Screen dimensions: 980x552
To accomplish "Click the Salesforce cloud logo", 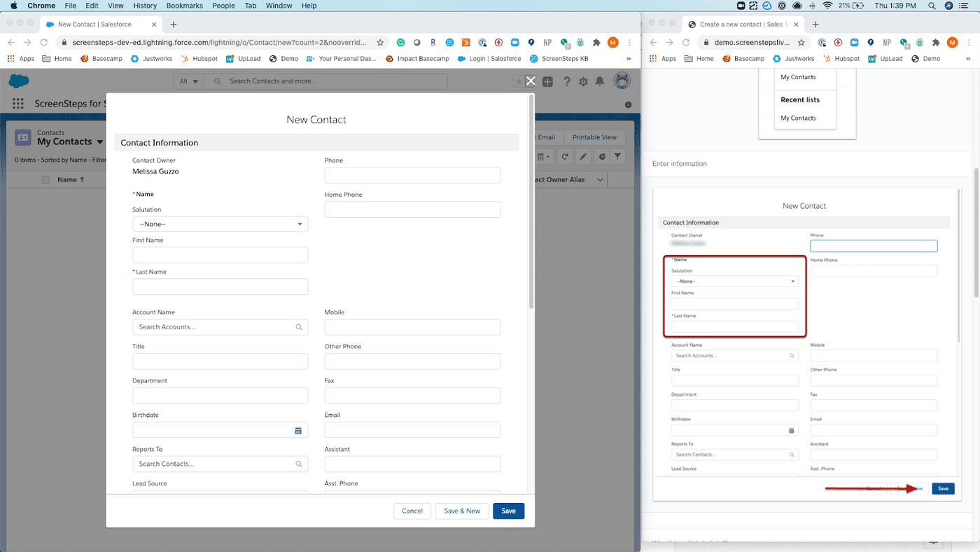I will (x=19, y=81).
